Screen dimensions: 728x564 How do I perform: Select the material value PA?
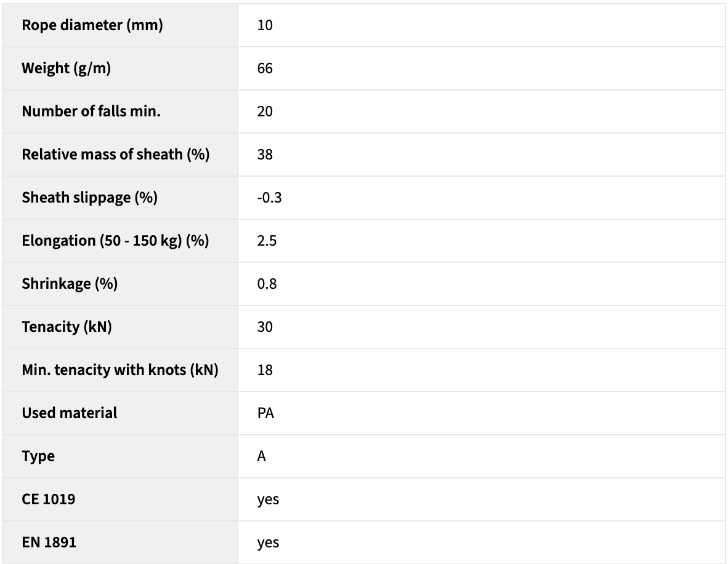point(265,413)
